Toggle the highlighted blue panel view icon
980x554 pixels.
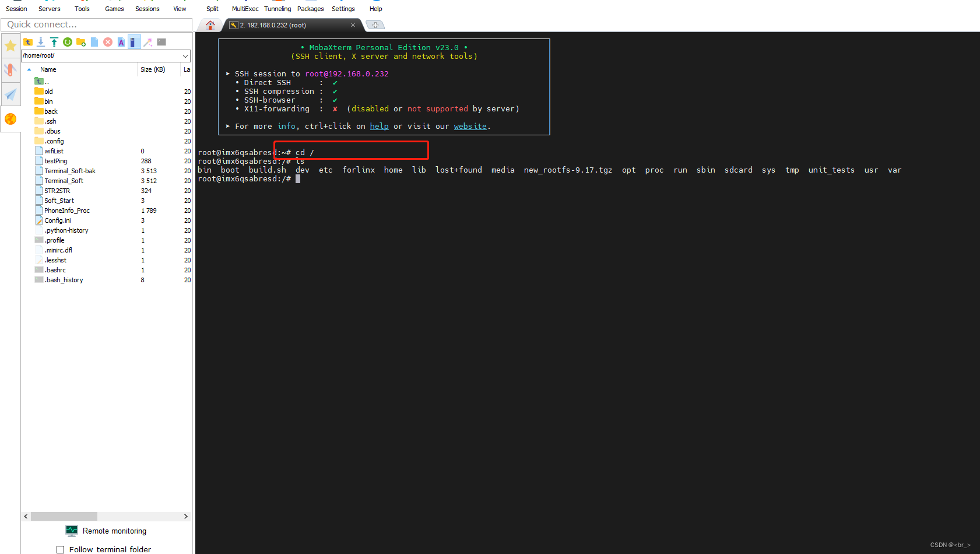tap(134, 42)
